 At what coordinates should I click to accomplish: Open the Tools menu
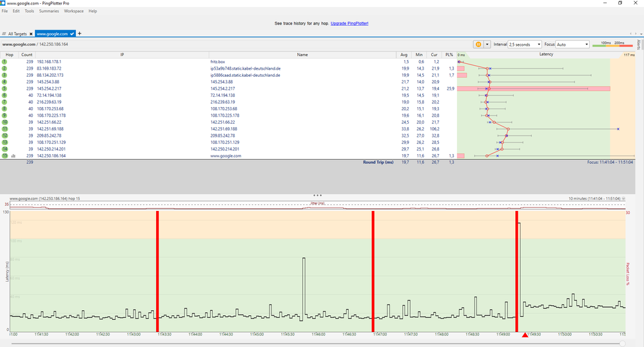pyautogui.click(x=29, y=11)
